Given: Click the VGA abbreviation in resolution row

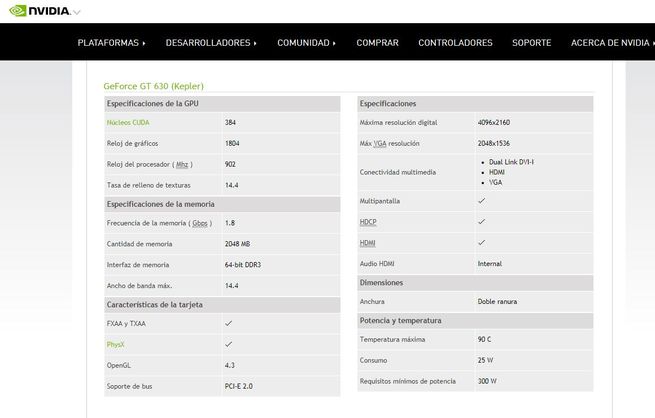Looking at the screenshot, I should [x=380, y=144].
